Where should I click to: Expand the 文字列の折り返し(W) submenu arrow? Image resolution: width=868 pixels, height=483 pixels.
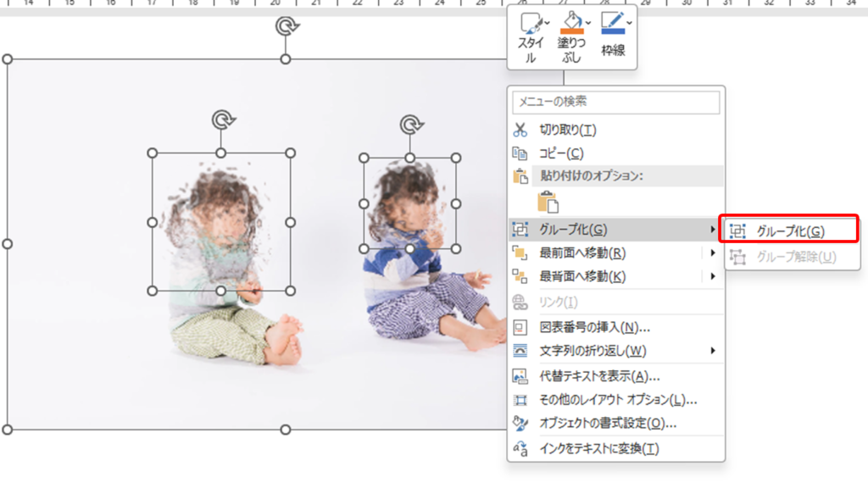pyautogui.click(x=712, y=351)
